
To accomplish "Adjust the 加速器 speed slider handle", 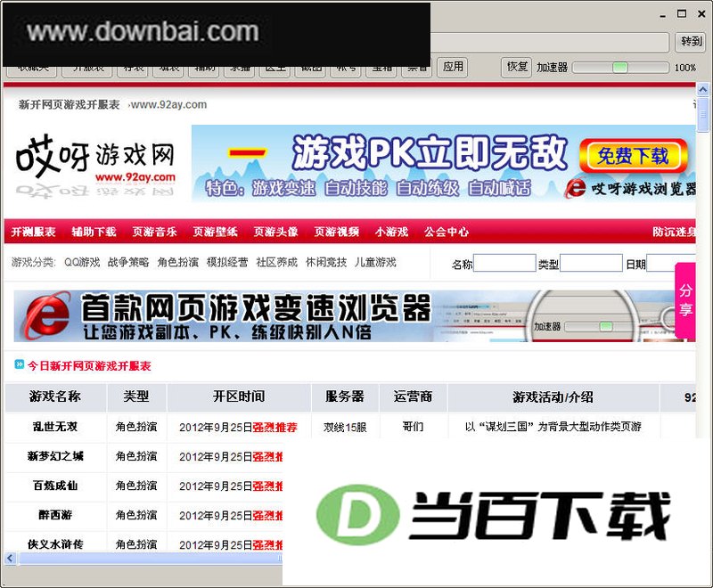I will coord(619,68).
